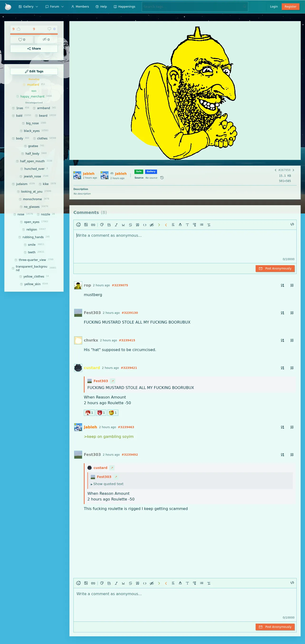This screenshot has height=644, width=305.
Task: Upvote the image with the thumbs-up
Action: 19,29
